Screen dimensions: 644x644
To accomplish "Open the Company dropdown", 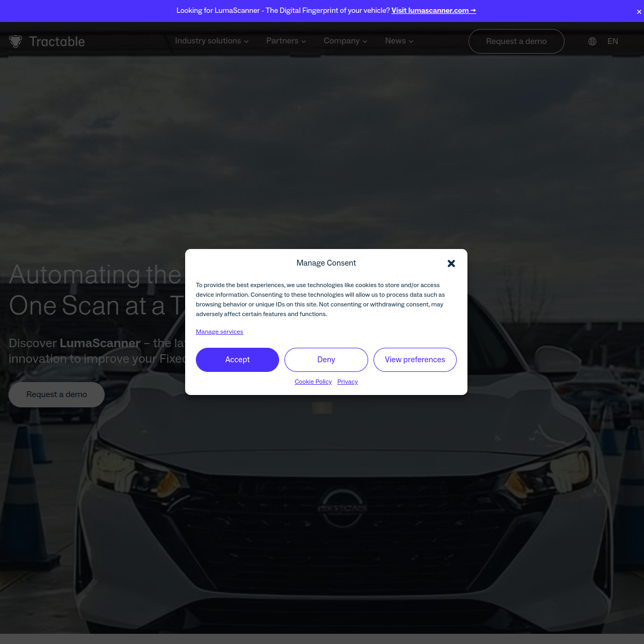I will [x=346, y=41].
